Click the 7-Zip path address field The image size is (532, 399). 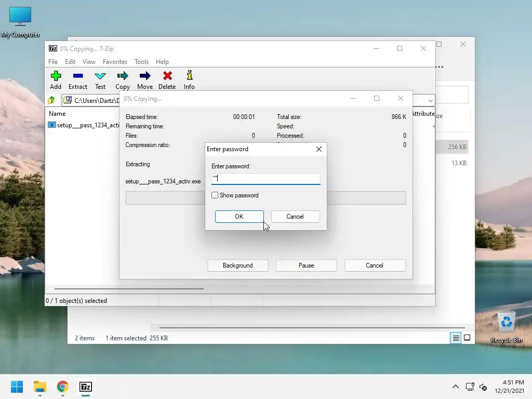pos(91,100)
